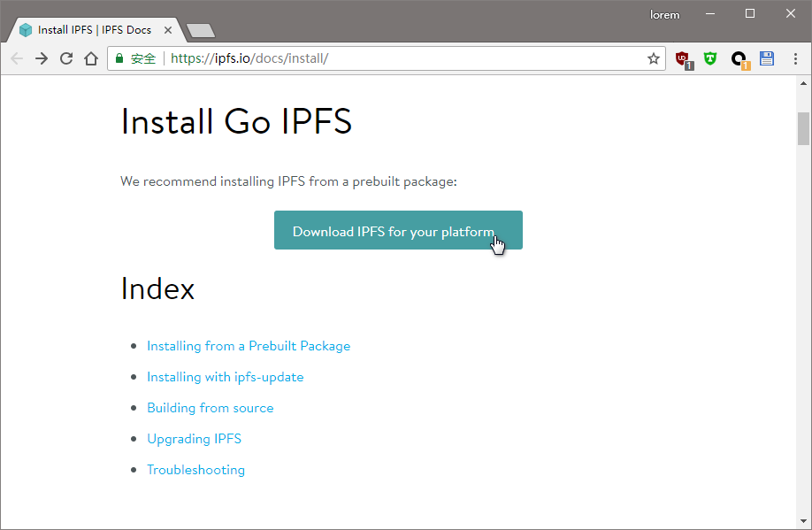This screenshot has width=812, height=530.
Task: Open the Chrome three-dot menu
Action: coord(795,58)
